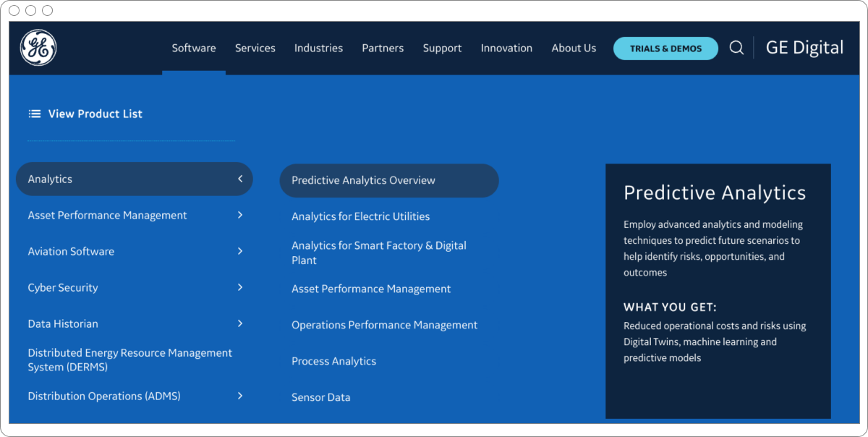Screen dimensions: 868x437
Task: Click the Predictive Analytics card heading
Action: 715,192
